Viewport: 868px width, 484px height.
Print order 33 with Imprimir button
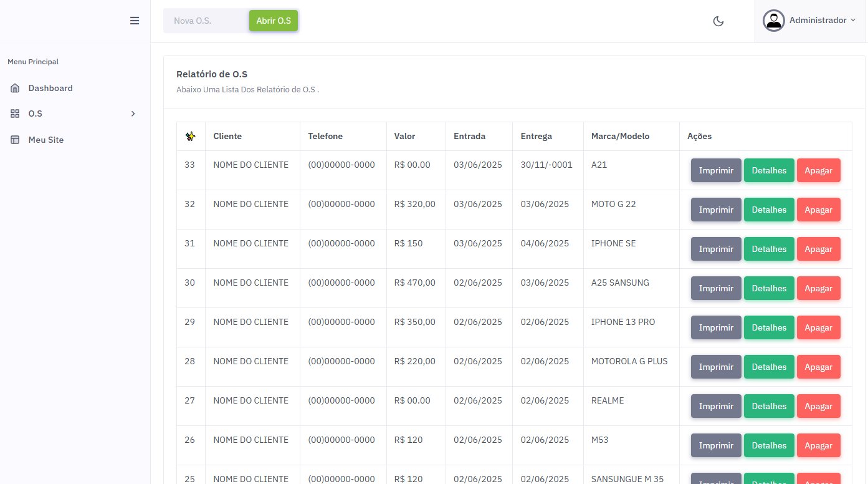click(x=715, y=170)
